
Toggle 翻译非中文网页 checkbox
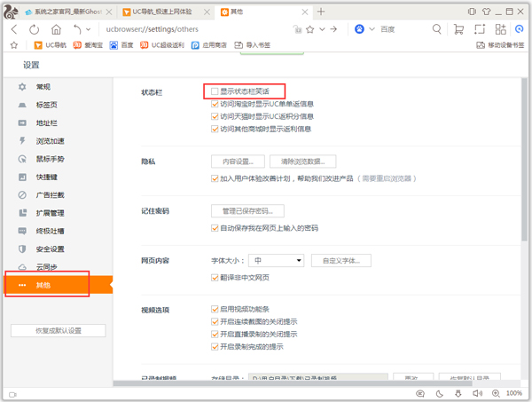point(215,278)
